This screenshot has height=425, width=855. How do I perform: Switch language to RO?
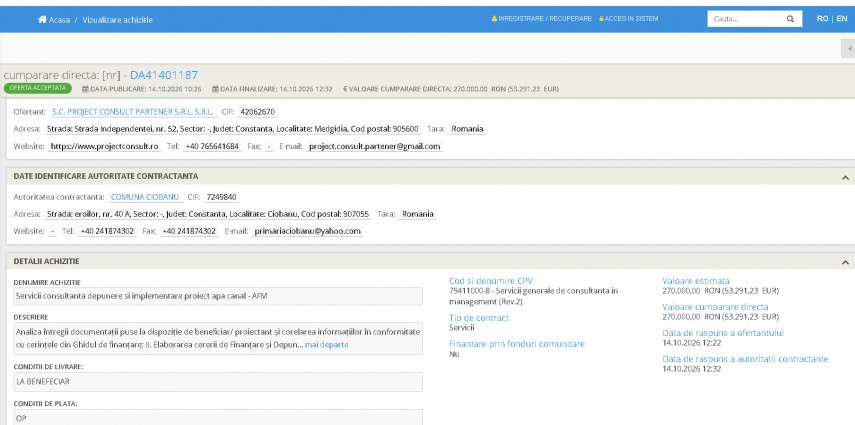click(x=822, y=19)
